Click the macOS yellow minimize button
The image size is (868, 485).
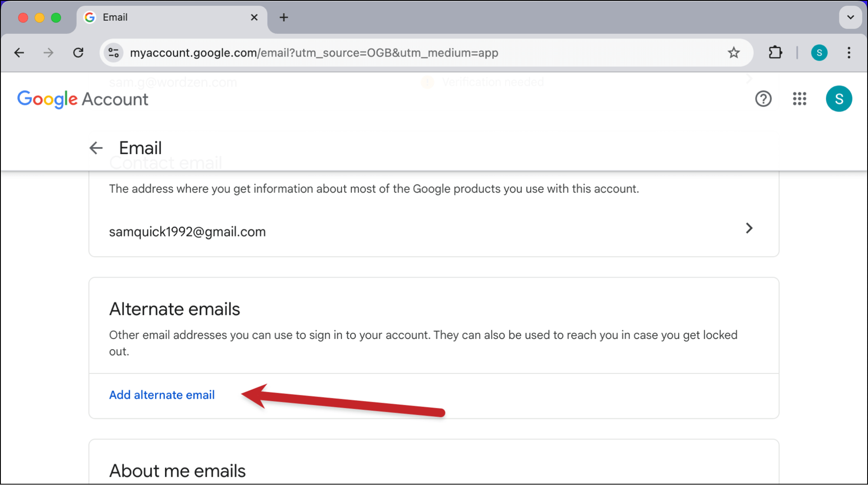tap(40, 17)
